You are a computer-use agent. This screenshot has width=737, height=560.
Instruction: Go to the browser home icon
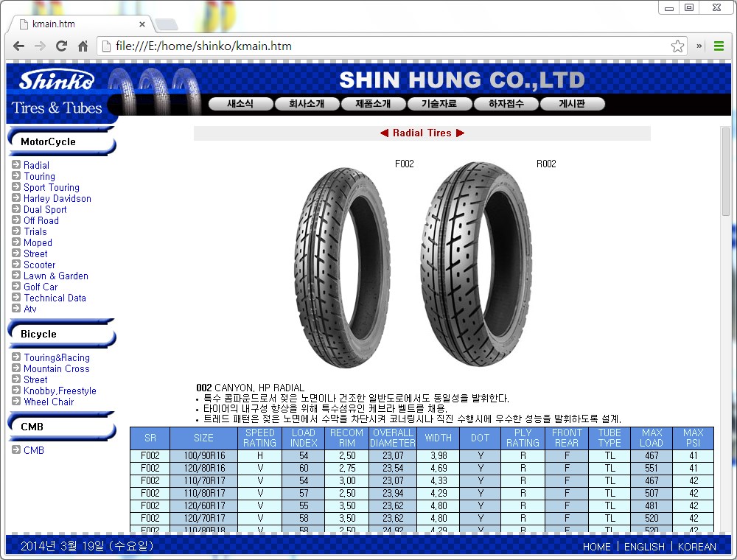point(83,46)
